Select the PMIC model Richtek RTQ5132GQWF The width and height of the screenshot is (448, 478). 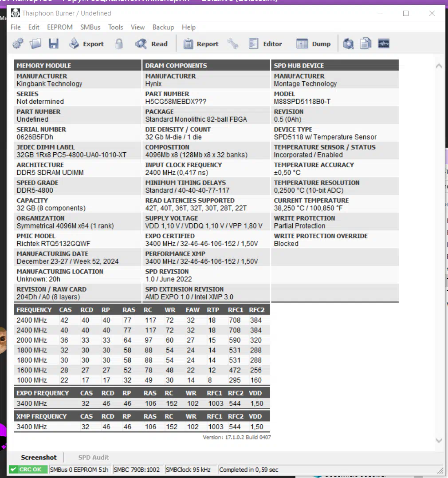pos(53,244)
